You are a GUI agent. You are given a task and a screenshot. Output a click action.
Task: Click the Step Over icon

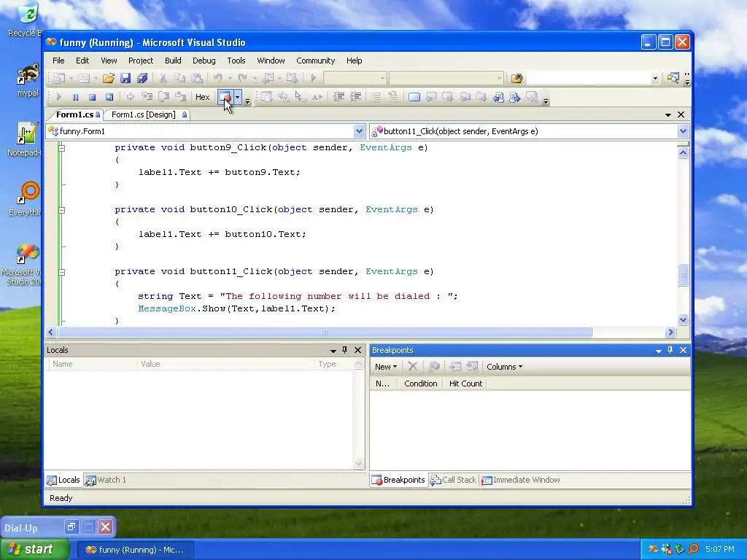coord(163,97)
